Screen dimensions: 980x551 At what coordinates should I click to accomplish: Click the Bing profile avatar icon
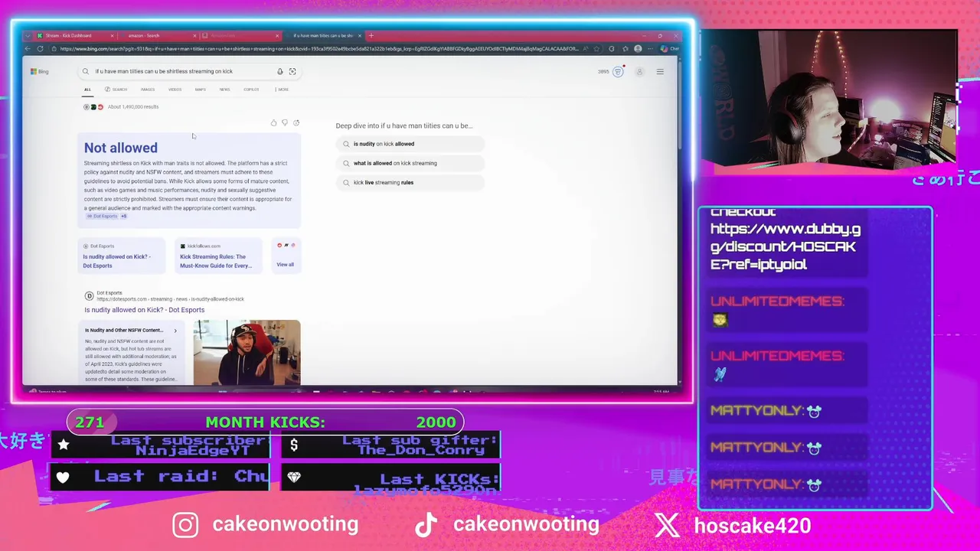639,72
